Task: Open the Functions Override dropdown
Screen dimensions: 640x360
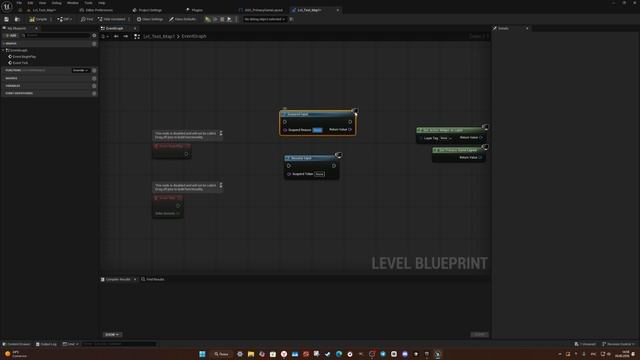Action: coord(81,71)
